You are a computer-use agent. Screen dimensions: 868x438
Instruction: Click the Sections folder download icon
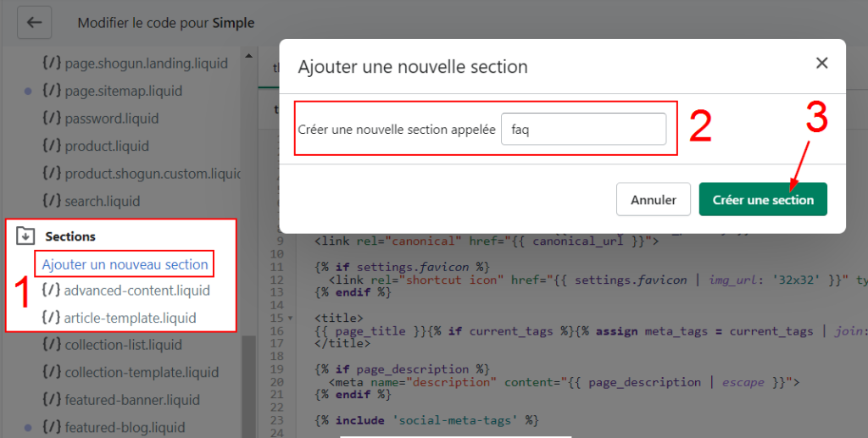pos(25,236)
